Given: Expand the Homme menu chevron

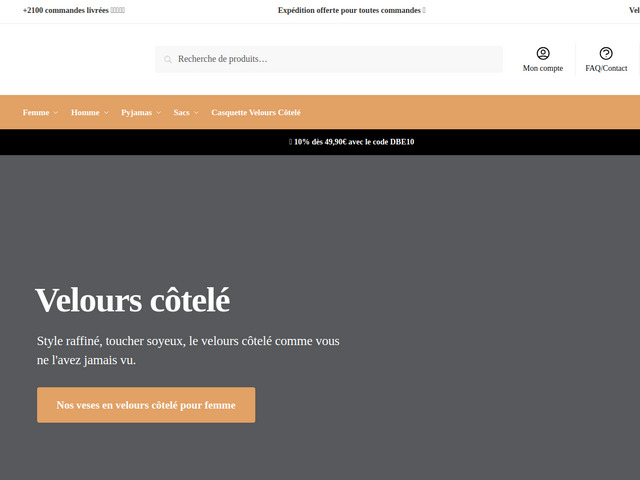Looking at the screenshot, I should coord(106,113).
